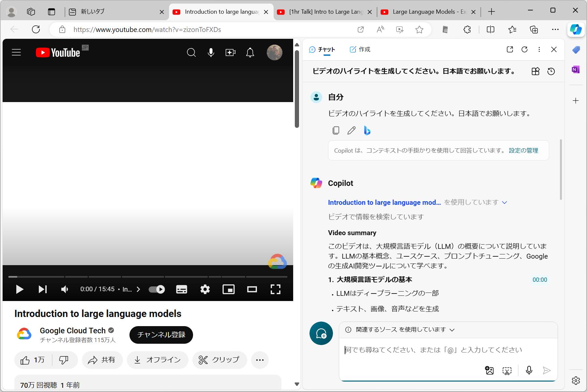The height and width of the screenshot is (392, 587).
Task: Open YouTube notifications bell
Action: [x=250, y=53]
